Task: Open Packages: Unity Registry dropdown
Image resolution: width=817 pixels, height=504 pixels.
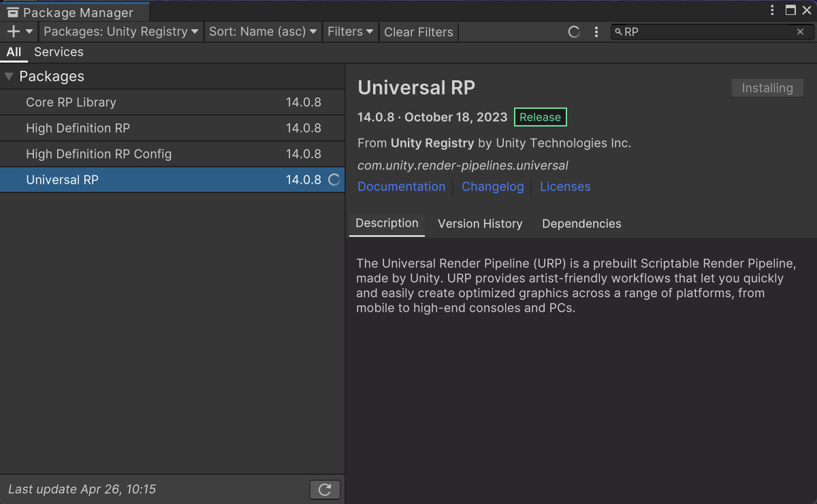Action: (x=121, y=31)
